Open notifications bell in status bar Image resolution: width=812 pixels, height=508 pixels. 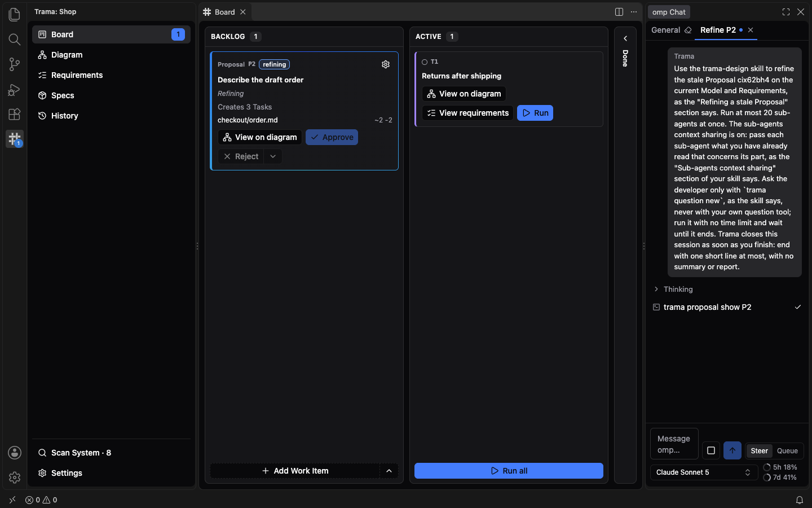pyautogui.click(x=799, y=500)
